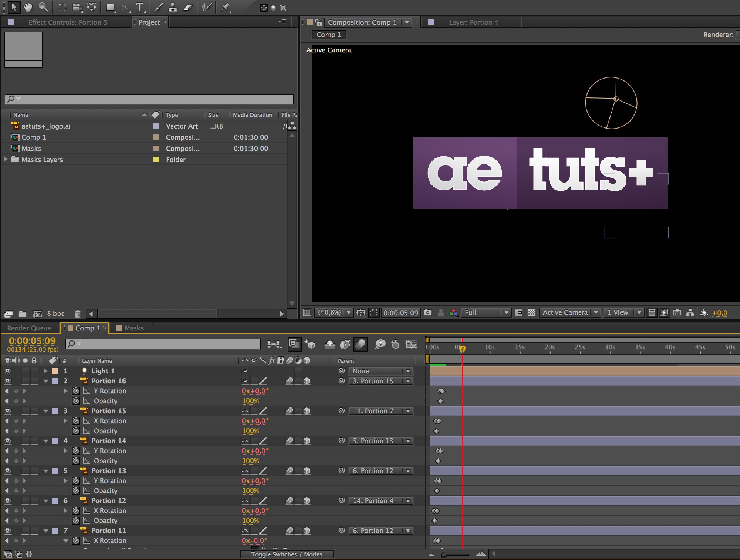Expand the Masks Layers folder

[5, 159]
